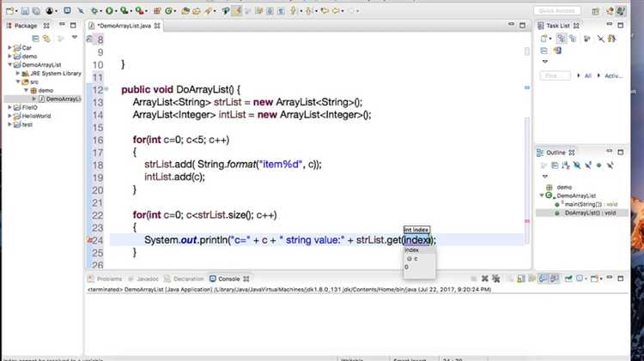
Task: Click the Save icon in toolbar
Action: 25,11
